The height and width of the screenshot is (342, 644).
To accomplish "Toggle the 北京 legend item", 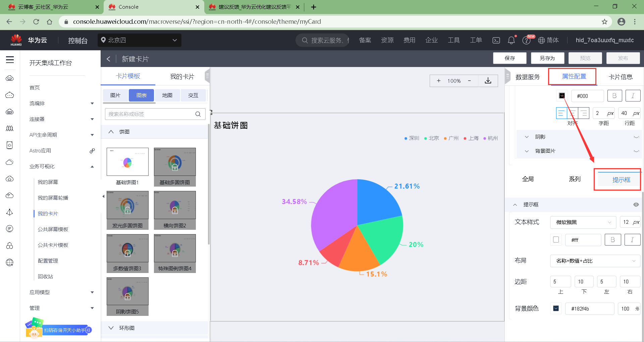I will pos(432,138).
